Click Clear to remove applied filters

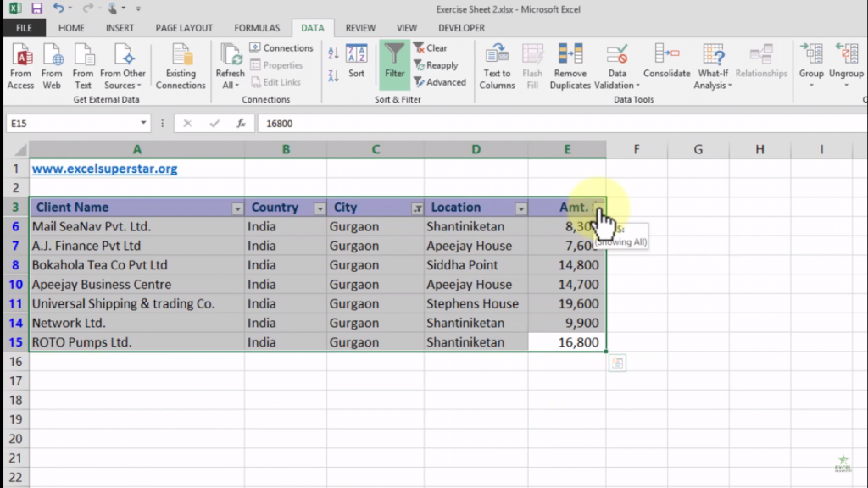[435, 48]
